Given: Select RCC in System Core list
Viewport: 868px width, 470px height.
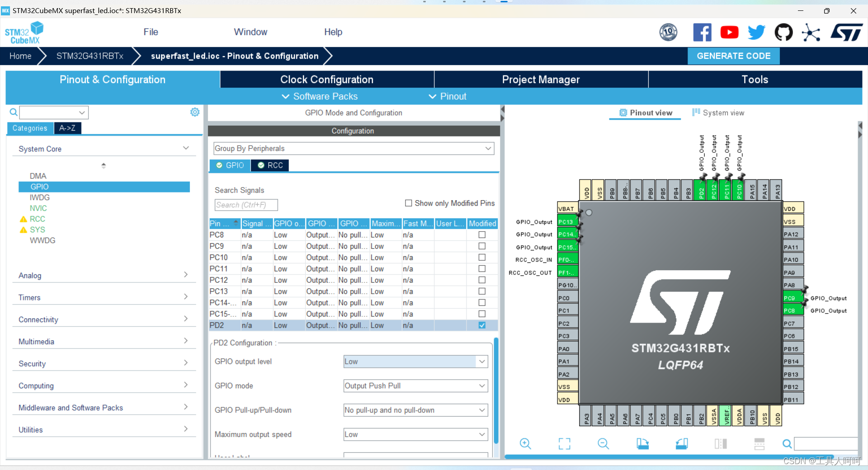Looking at the screenshot, I should (x=38, y=219).
